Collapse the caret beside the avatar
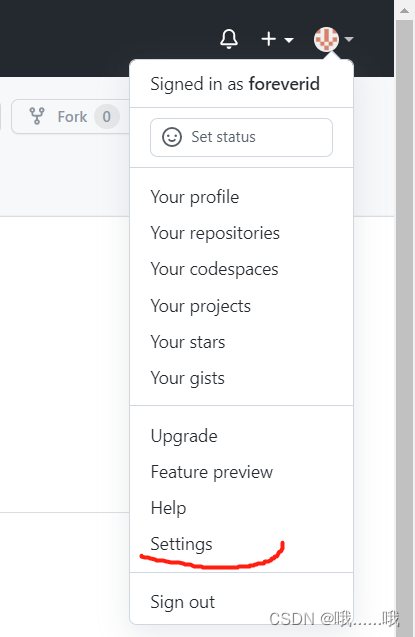The width and height of the screenshot is (415, 637). click(349, 39)
